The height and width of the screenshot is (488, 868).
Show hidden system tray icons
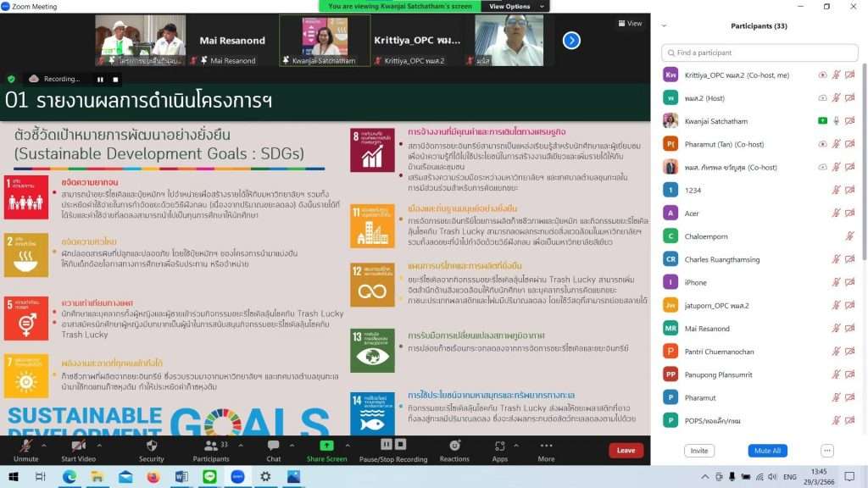[x=704, y=477]
